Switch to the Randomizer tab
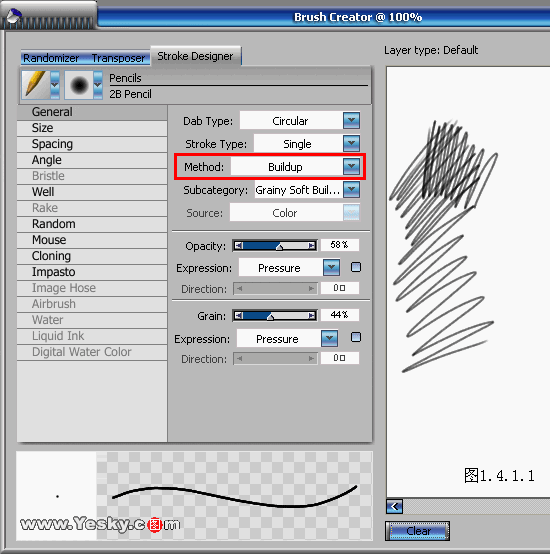Image resolution: width=550 pixels, height=554 pixels. pos(51,58)
